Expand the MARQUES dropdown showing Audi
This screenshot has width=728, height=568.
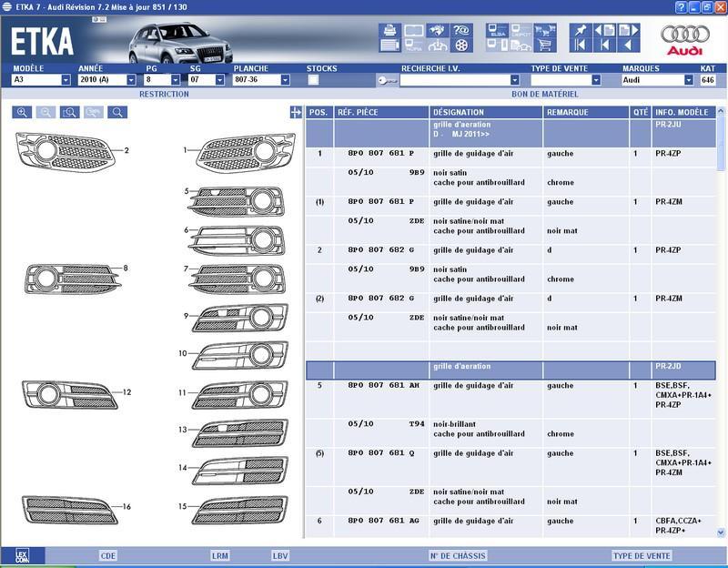[x=689, y=80]
